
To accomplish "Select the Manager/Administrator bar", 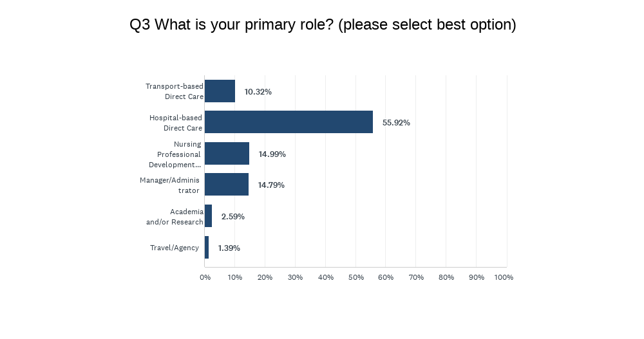I will coord(227,185).
